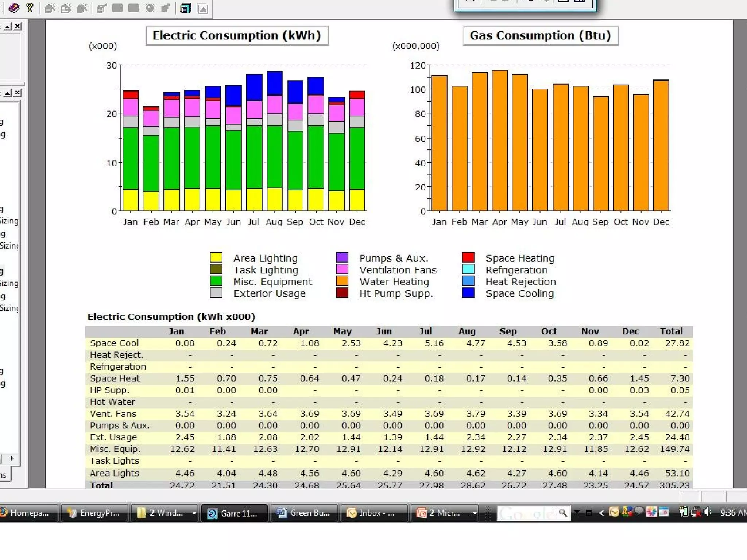This screenshot has height=560, width=747.
Task: Click the graphical image reports icon
Action: point(202,8)
